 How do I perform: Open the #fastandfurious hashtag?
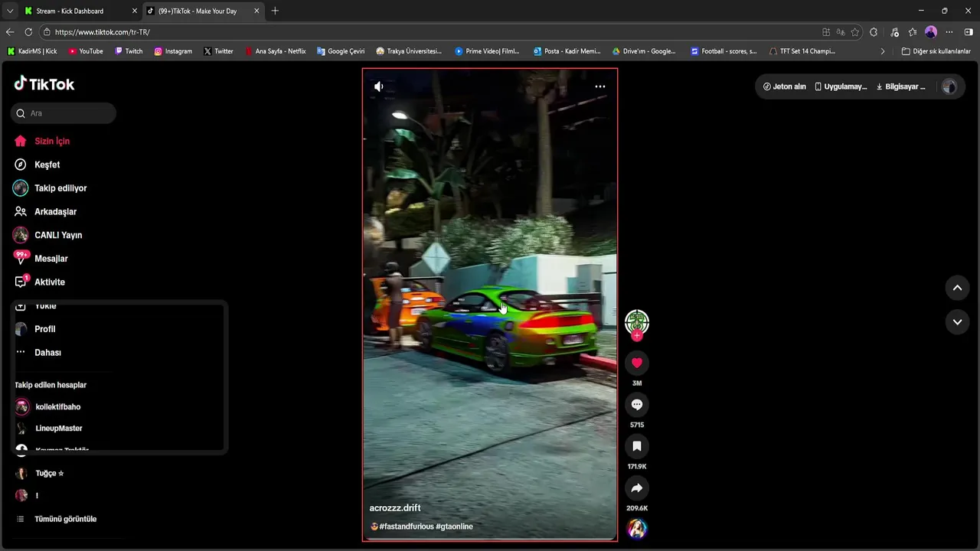click(406, 527)
